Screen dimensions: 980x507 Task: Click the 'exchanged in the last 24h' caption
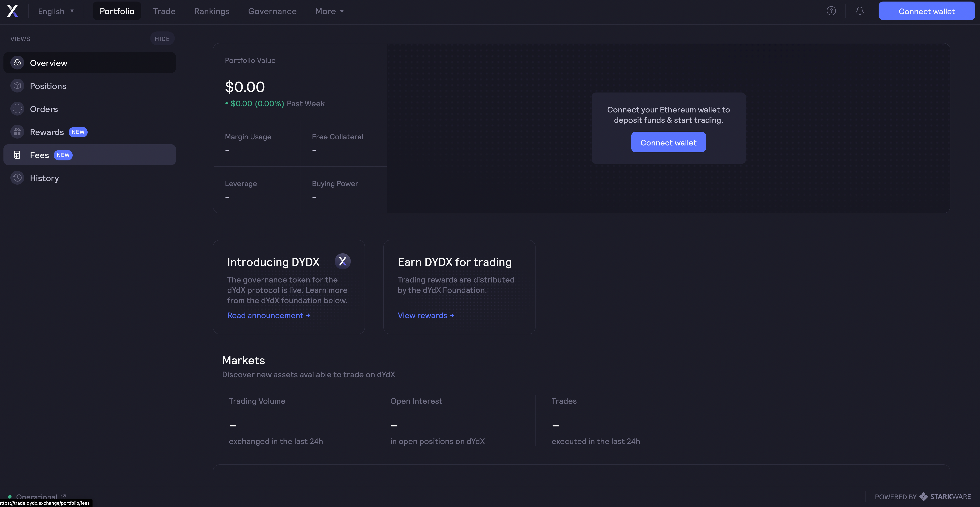point(276,441)
